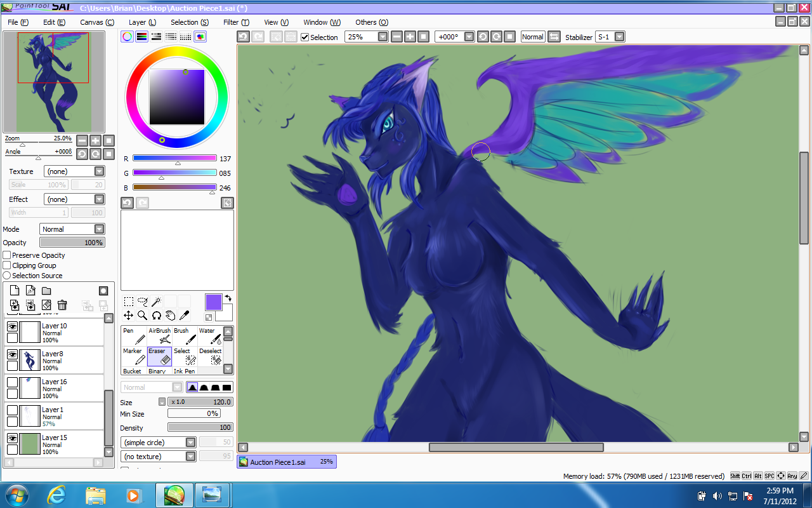Show Layer16 by clicking its visibility box

(x=12, y=382)
